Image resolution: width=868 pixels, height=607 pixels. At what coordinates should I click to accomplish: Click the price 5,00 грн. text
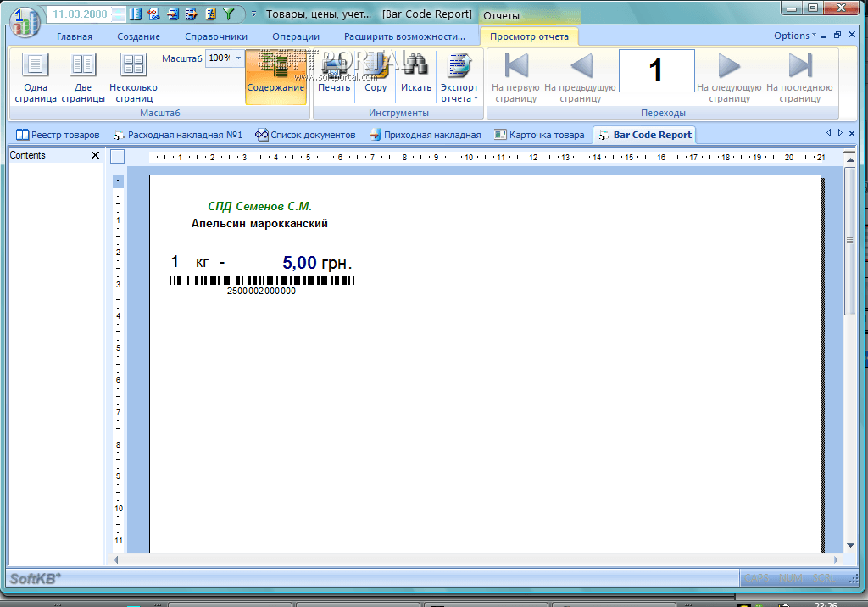point(317,263)
